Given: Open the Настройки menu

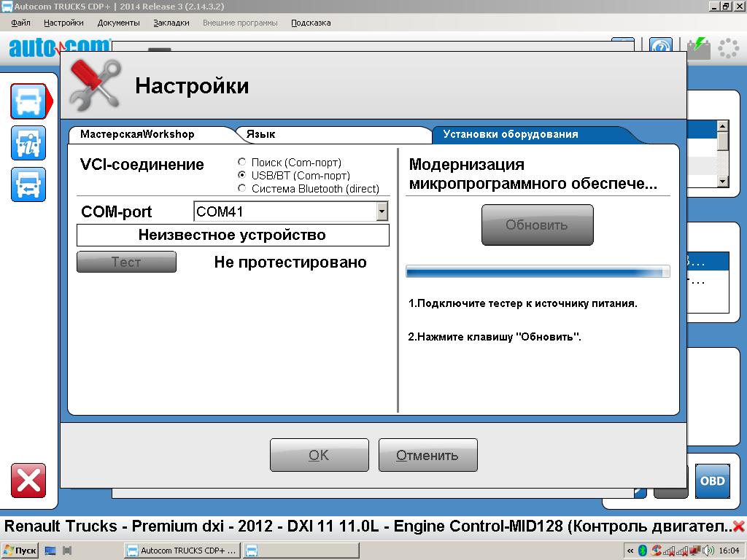Looking at the screenshot, I should click(63, 23).
